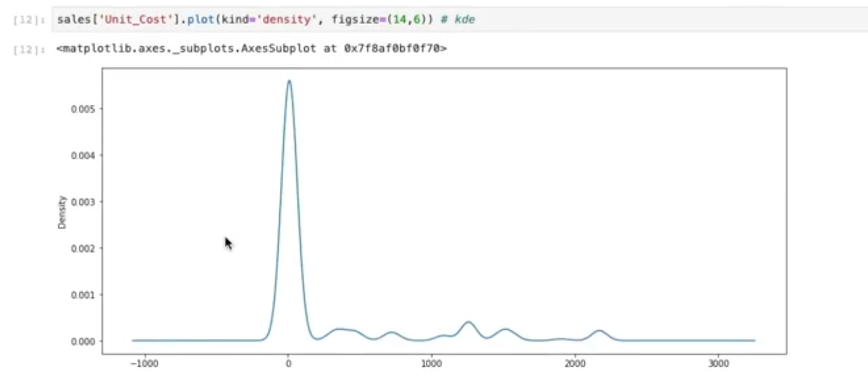Viewport: 868px width, 383px height.
Task: Click the 0.000 y-axis tick label
Action: [x=83, y=341]
